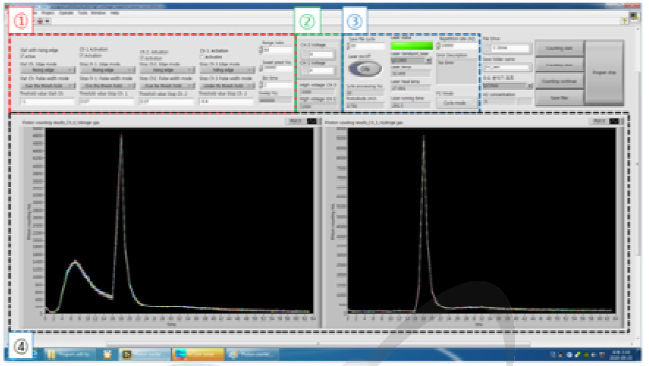
Task: Click the LabVIEW VI icon at top right
Action: tap(634, 16)
